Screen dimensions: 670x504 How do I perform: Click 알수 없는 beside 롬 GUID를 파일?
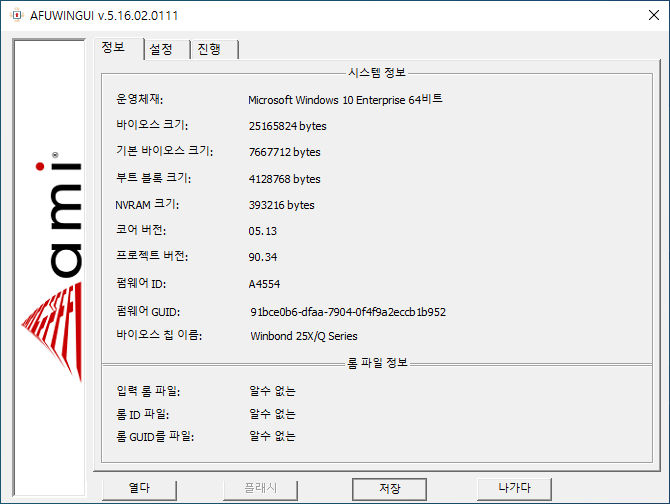272,437
